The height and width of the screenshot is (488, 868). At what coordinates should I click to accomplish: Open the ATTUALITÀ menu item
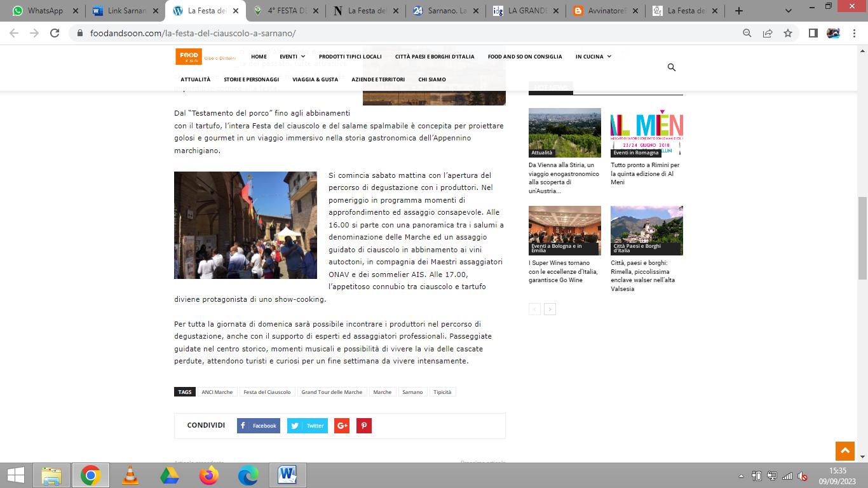tap(195, 79)
